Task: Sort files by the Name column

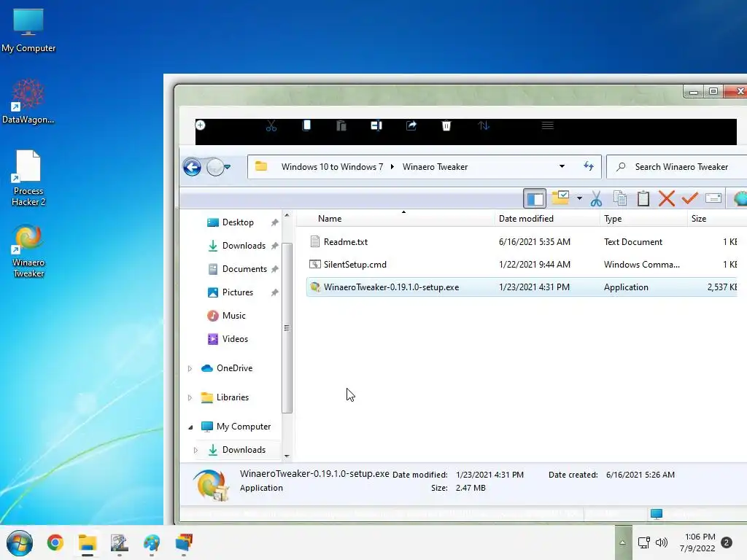Action: [x=395, y=219]
